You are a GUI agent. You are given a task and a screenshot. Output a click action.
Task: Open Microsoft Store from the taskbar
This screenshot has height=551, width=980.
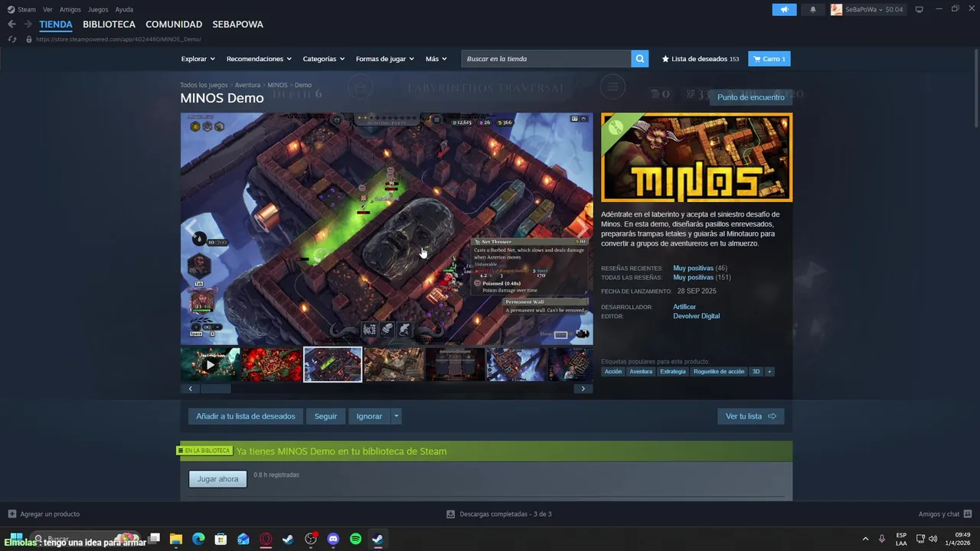point(220,539)
